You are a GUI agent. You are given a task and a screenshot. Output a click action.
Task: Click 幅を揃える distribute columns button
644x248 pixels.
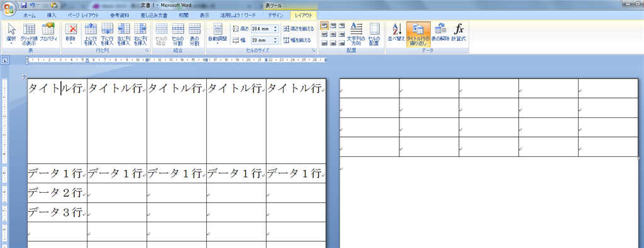(x=297, y=40)
